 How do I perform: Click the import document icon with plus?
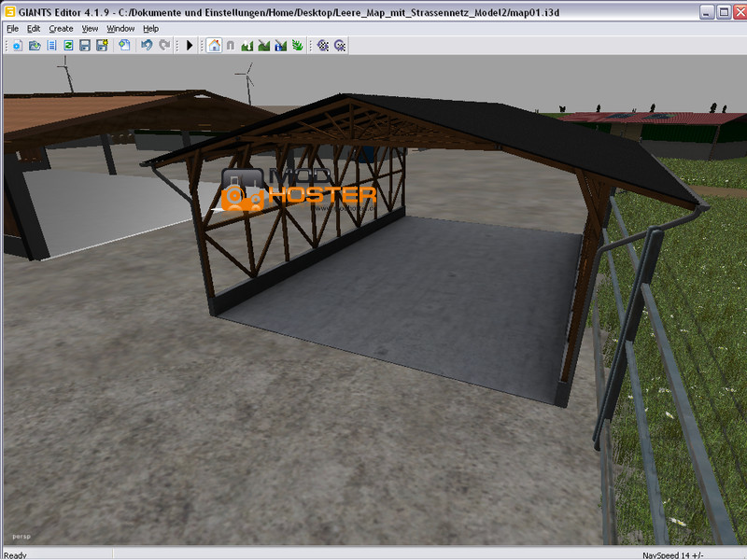click(x=124, y=46)
